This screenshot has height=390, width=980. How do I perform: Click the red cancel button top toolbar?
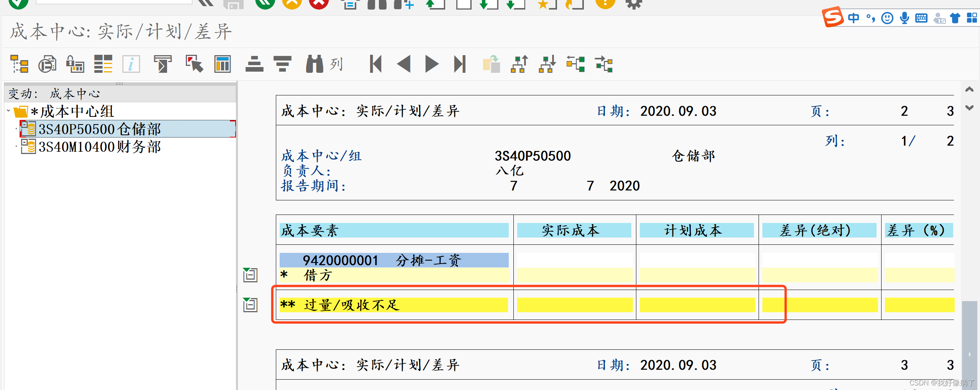coord(319,3)
